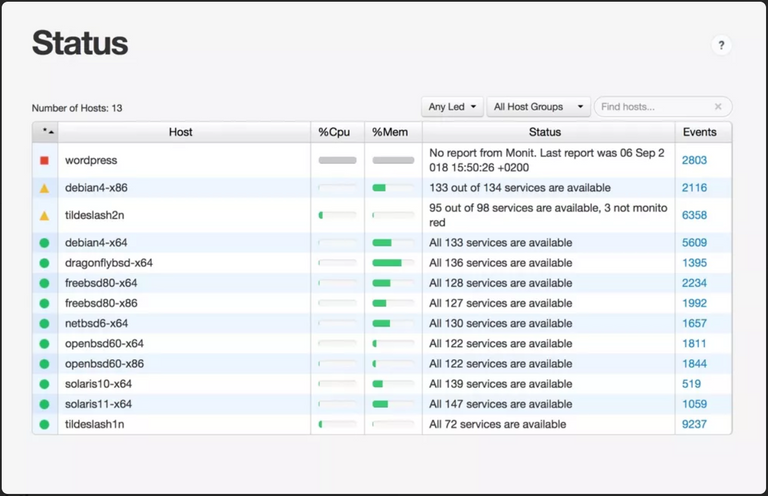768x496 pixels.
Task: Click the yellow warning triangle beside tildeslash2n
Action: coord(44,215)
